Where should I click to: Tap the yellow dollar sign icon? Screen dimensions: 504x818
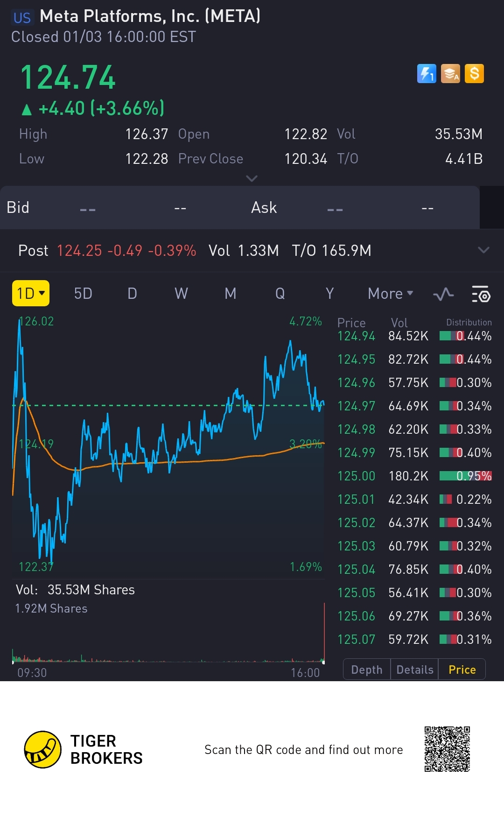coord(474,74)
